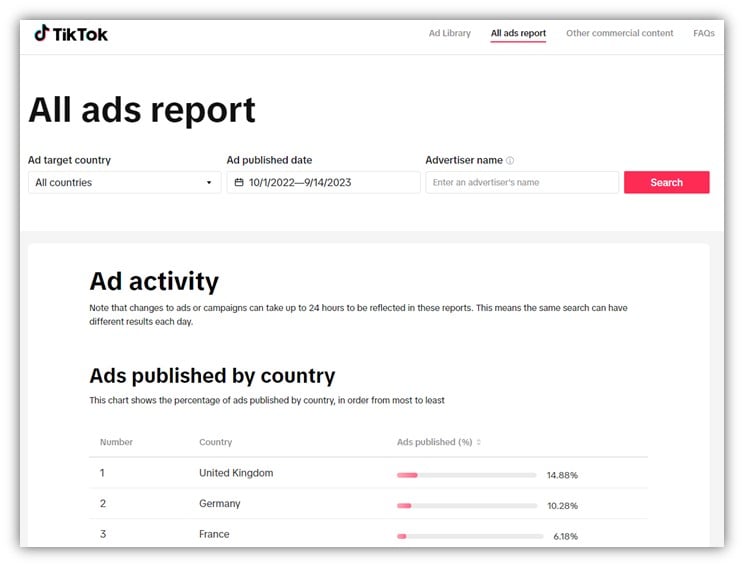
Task: Select the United Kingdom row
Action: coord(368,473)
